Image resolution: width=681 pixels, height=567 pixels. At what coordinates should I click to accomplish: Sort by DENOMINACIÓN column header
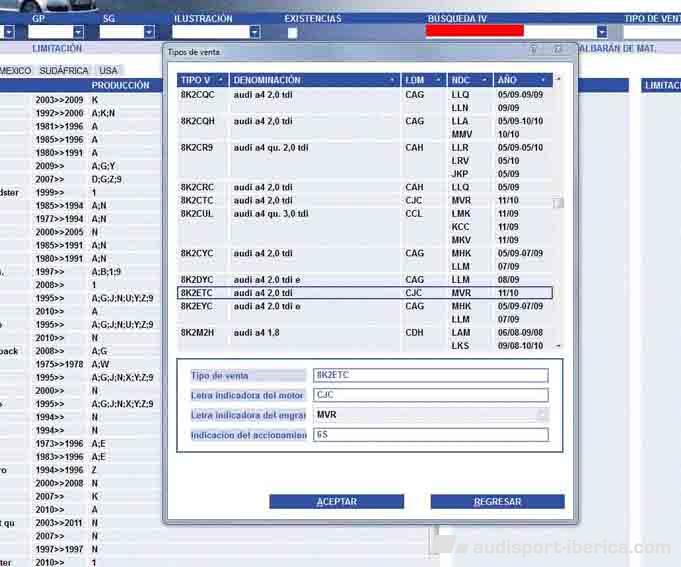pos(314,80)
